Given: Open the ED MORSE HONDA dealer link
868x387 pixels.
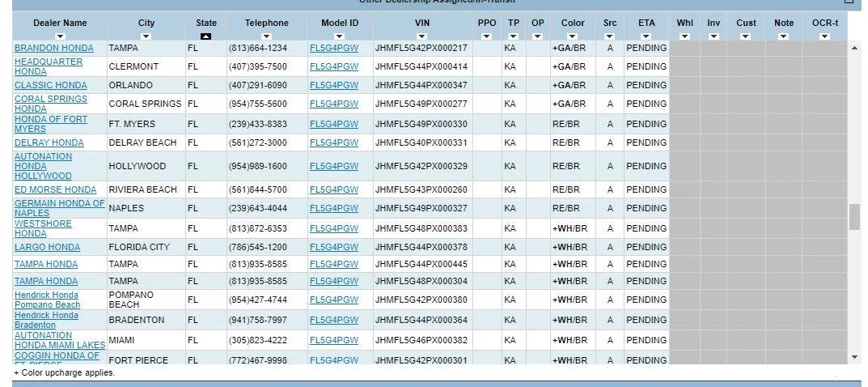Looking at the screenshot, I should [55, 189].
